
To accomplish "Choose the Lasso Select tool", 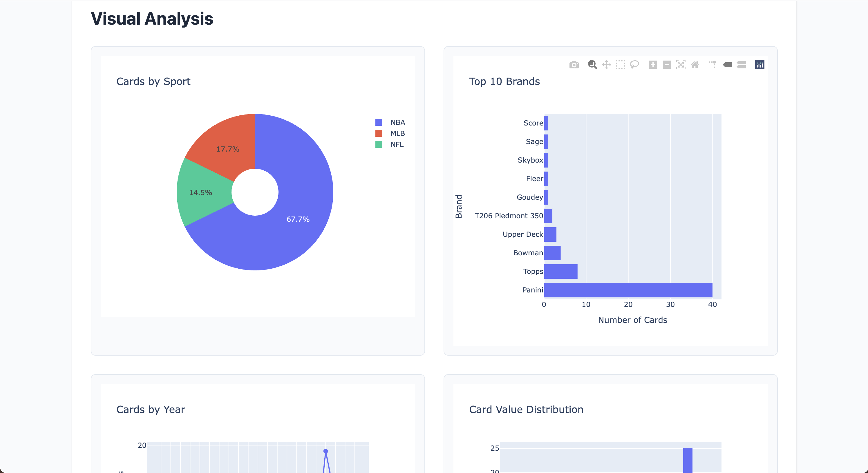I will click(x=634, y=65).
